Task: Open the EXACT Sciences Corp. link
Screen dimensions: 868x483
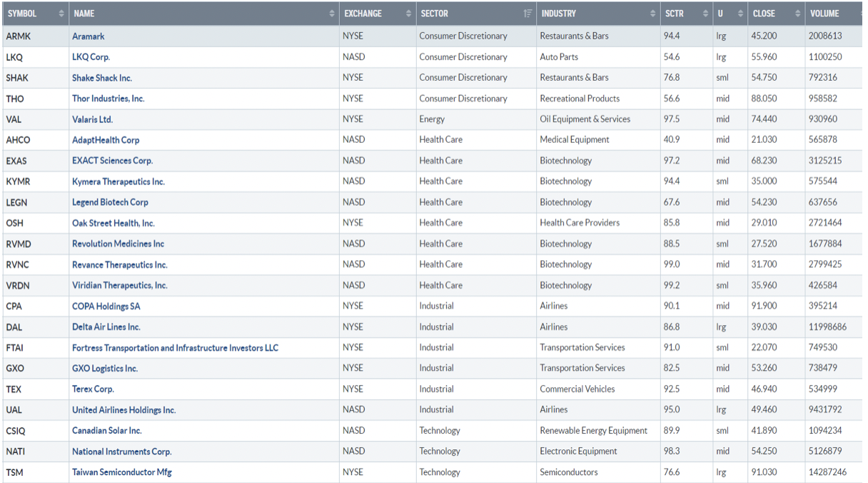Action: [112, 161]
